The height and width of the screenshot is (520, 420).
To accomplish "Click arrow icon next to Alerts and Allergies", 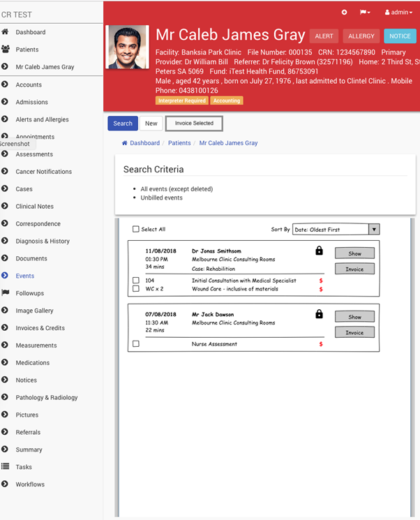I will tap(5, 119).
